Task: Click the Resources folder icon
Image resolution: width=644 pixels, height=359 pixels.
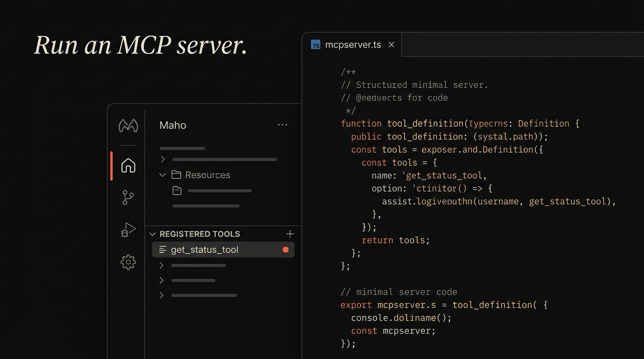Action: [176, 175]
